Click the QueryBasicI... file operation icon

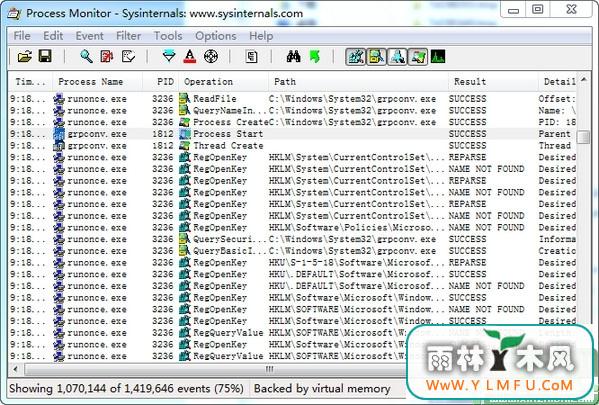click(x=185, y=251)
